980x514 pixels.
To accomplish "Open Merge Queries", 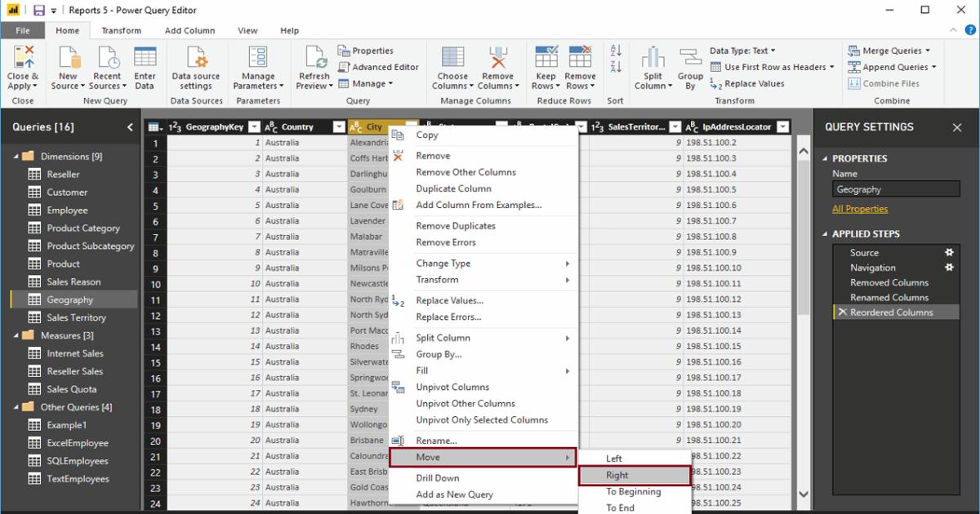I will [889, 51].
